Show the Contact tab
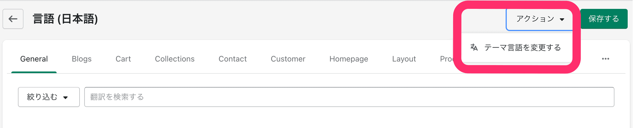Screen dimensions: 644x128 pyautogui.click(x=232, y=59)
